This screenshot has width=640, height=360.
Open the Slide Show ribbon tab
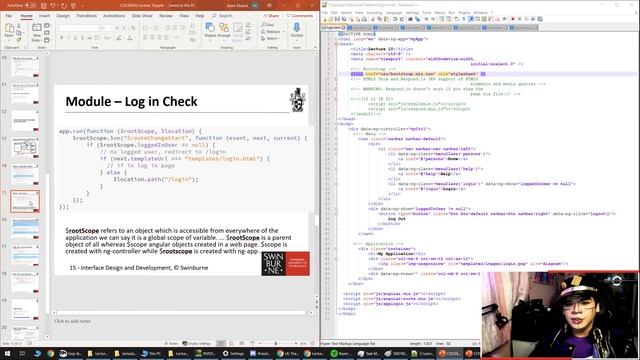click(142, 16)
